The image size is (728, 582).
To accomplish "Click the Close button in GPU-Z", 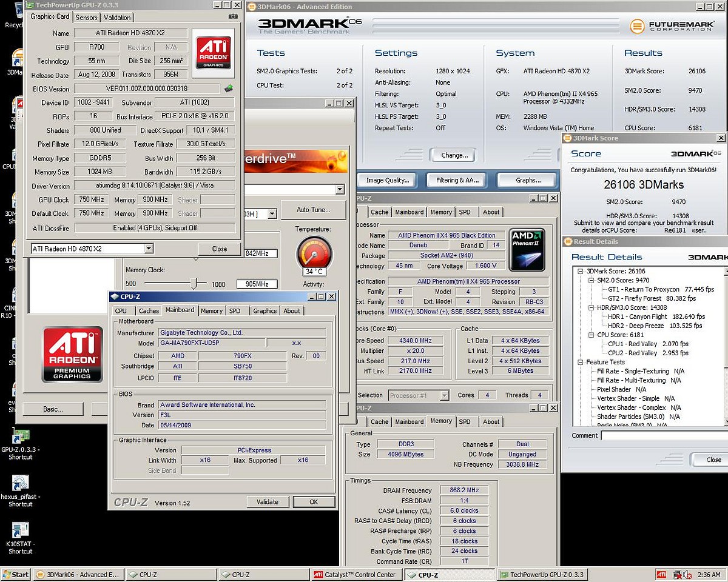I will 220,249.
